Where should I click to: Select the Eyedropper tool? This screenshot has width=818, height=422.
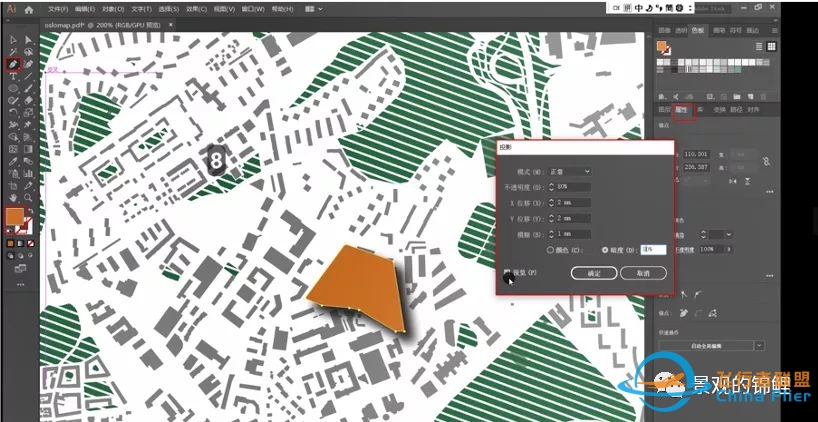click(13, 161)
